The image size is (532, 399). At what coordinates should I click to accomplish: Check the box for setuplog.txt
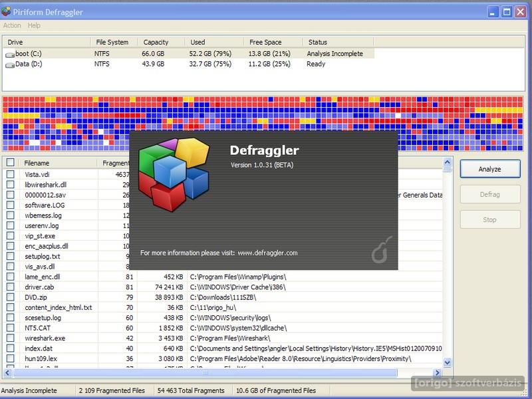tap(11, 256)
